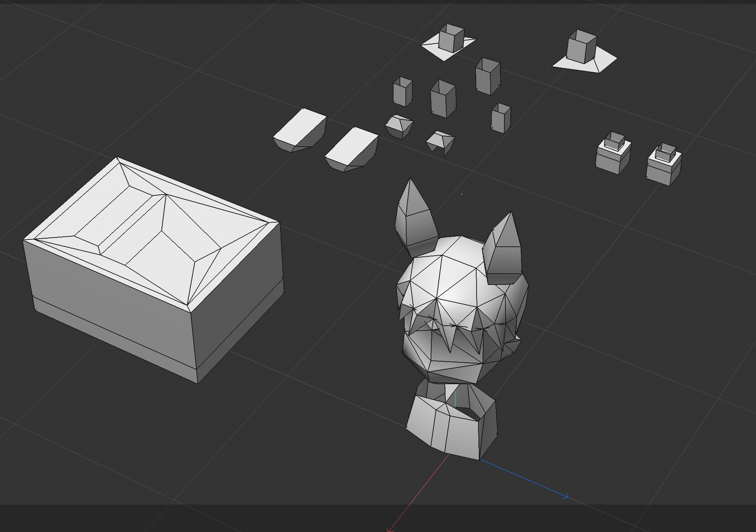
Task: Select the spherical head of the character model
Action: [462, 309]
